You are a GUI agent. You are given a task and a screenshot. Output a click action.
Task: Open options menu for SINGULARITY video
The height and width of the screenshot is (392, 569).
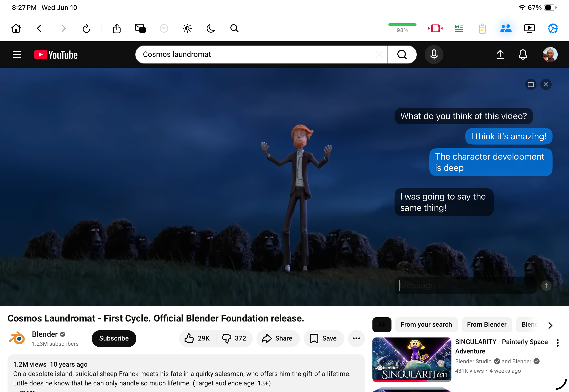[x=557, y=343]
